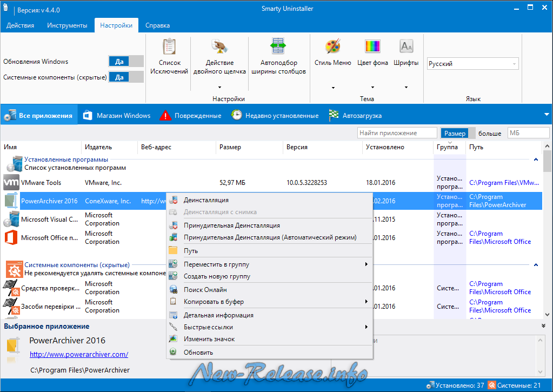The height and width of the screenshot is (392, 553).
Task: Click the МБ size input field
Action: click(x=528, y=133)
